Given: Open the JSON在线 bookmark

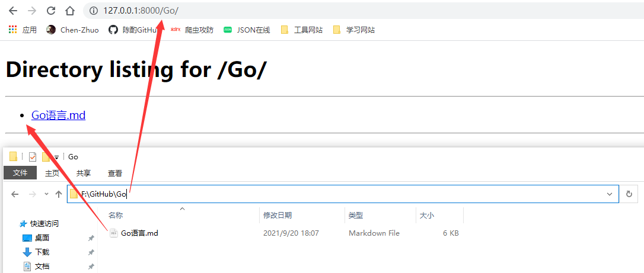Looking at the screenshot, I should tap(247, 30).
